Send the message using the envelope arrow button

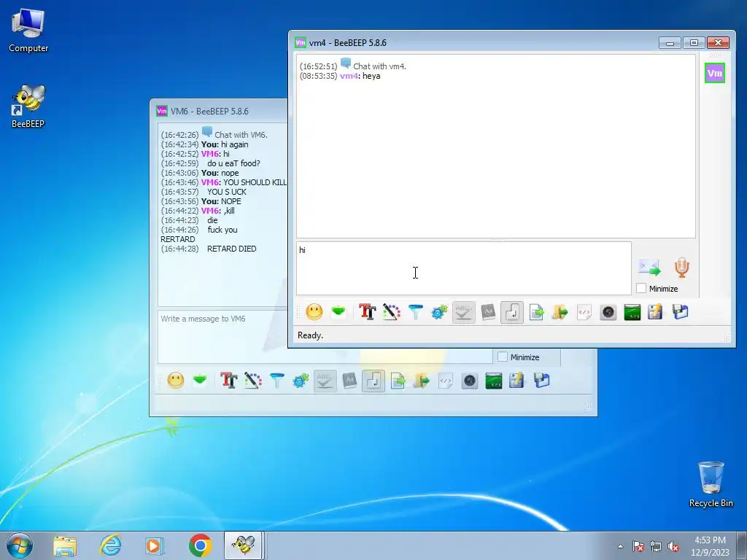(x=649, y=268)
